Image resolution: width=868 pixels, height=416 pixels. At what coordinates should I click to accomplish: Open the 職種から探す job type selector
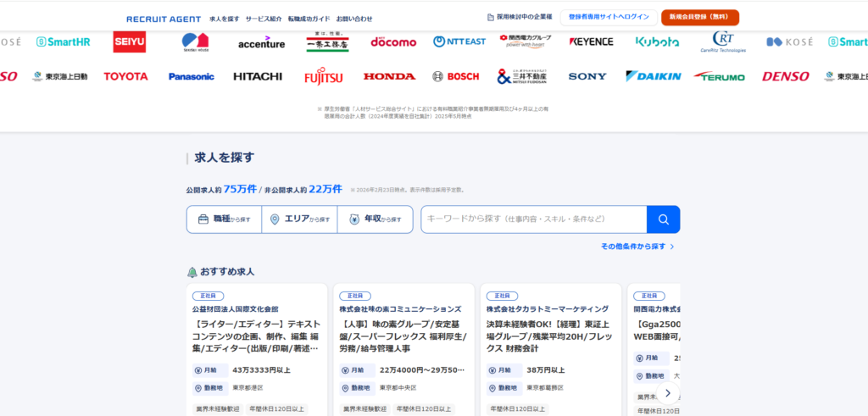[224, 219]
